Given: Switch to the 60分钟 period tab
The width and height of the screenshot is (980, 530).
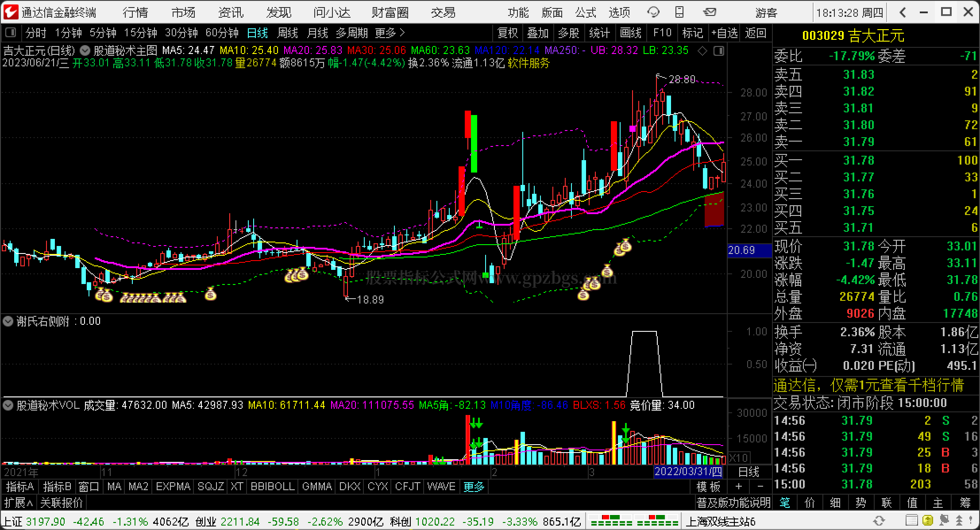Looking at the screenshot, I should click(x=222, y=33).
